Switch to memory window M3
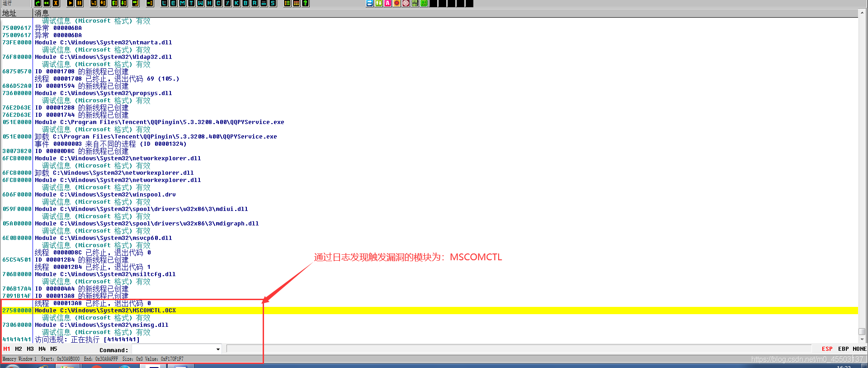This screenshot has width=868, height=368. coord(30,349)
